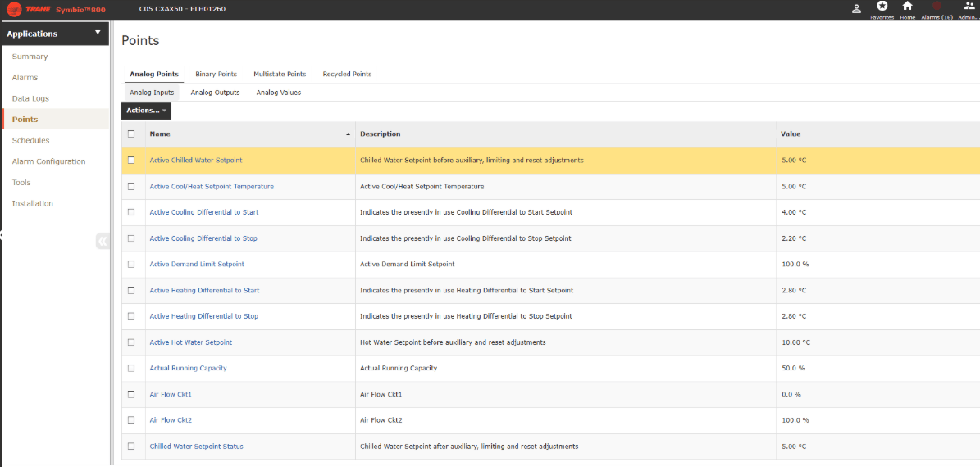Open Actual Running Capacity point link

[x=188, y=369]
